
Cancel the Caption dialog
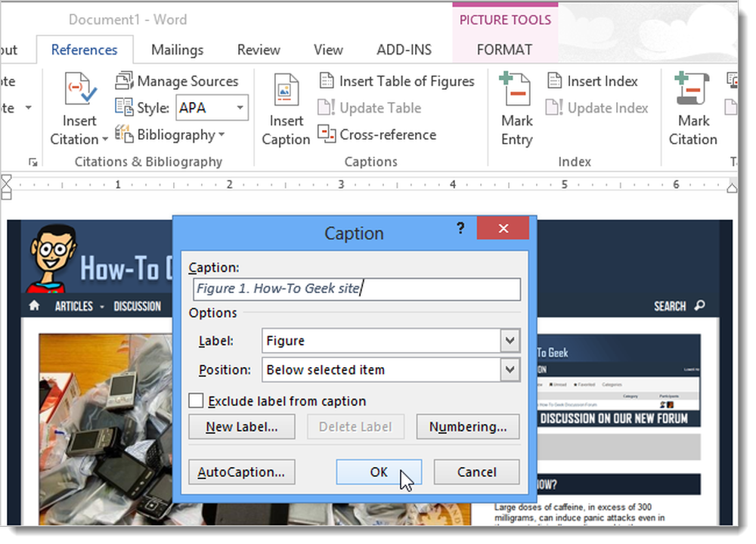476,471
